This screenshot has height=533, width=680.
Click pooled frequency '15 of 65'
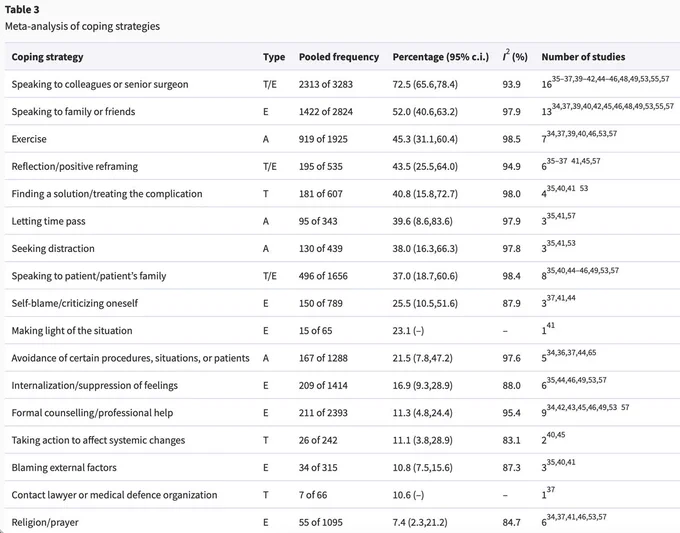315,330
